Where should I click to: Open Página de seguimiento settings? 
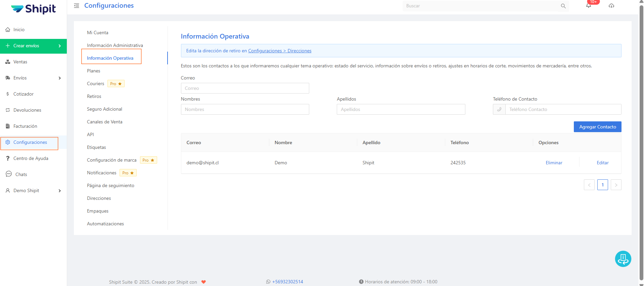click(110, 185)
